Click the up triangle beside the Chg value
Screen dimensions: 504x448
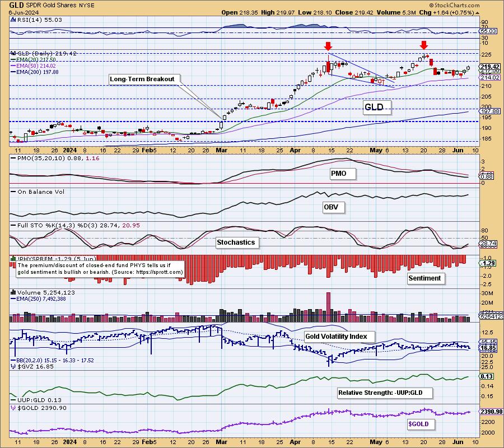tap(477, 13)
